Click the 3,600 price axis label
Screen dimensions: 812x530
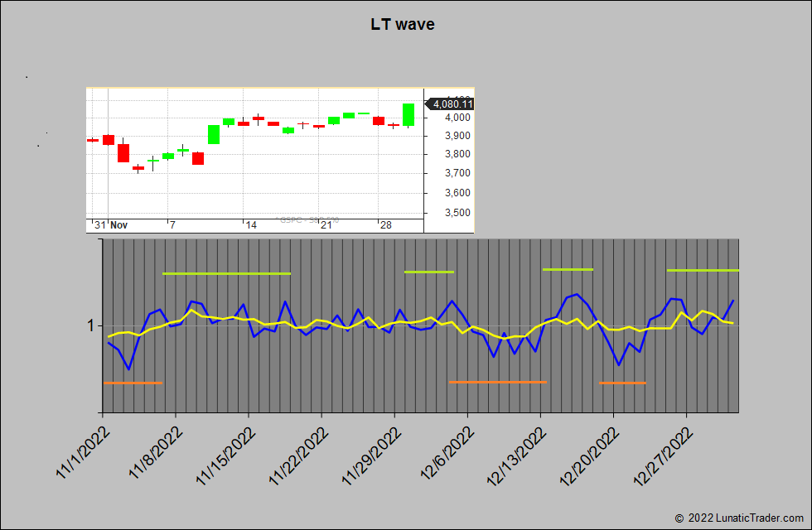coord(457,193)
